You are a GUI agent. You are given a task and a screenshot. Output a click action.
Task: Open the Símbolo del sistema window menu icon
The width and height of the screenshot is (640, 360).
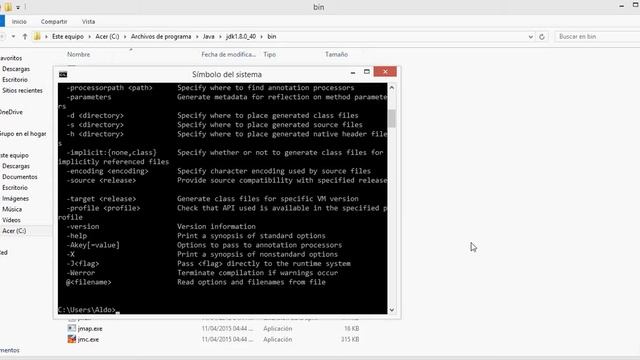[x=63, y=74]
